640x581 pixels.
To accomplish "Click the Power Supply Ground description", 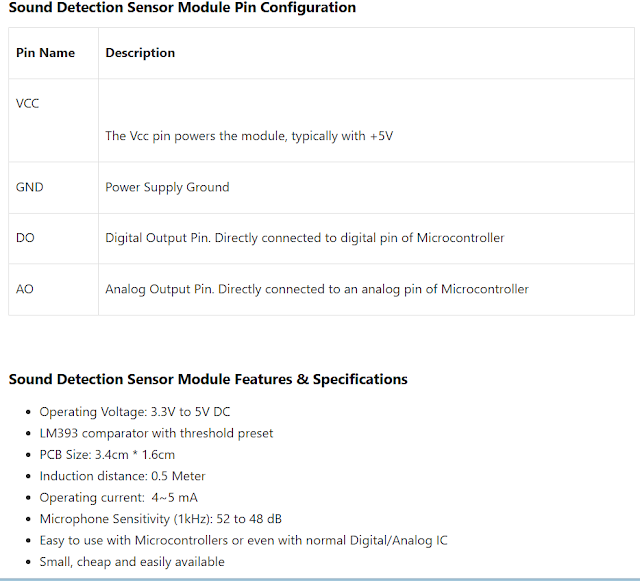I will [x=167, y=187].
